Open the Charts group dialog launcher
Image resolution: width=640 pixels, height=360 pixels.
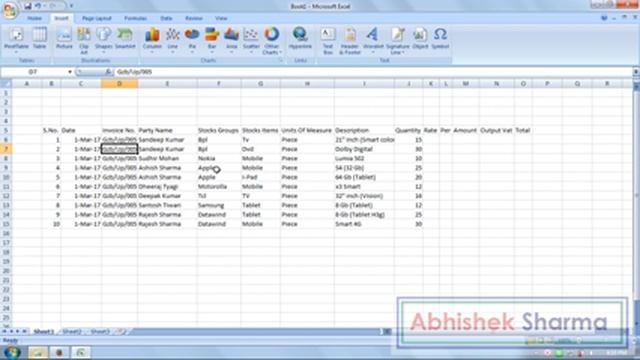point(280,60)
